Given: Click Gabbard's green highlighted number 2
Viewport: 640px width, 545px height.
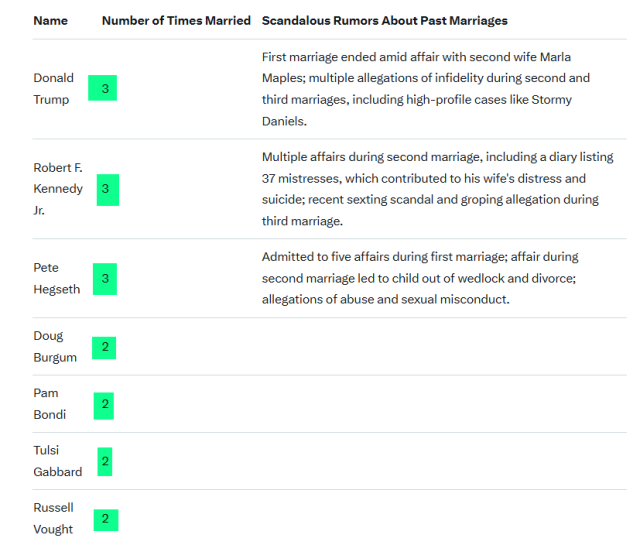Looking at the screenshot, I should click(105, 462).
